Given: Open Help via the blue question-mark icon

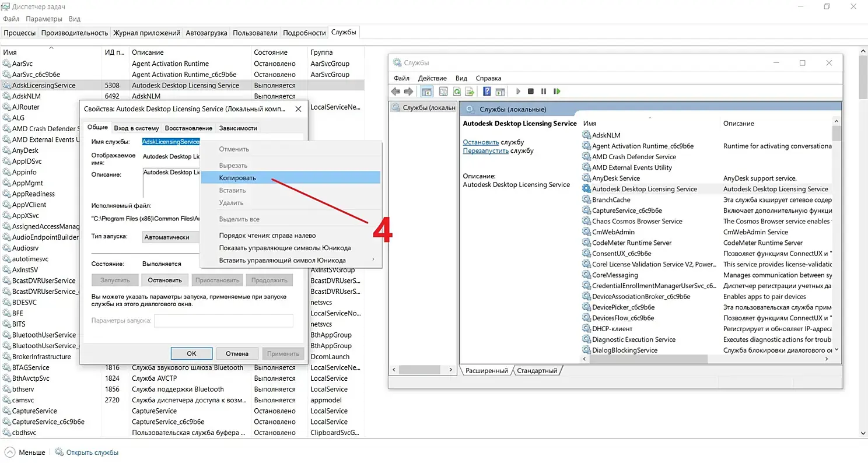Looking at the screenshot, I should [x=487, y=92].
